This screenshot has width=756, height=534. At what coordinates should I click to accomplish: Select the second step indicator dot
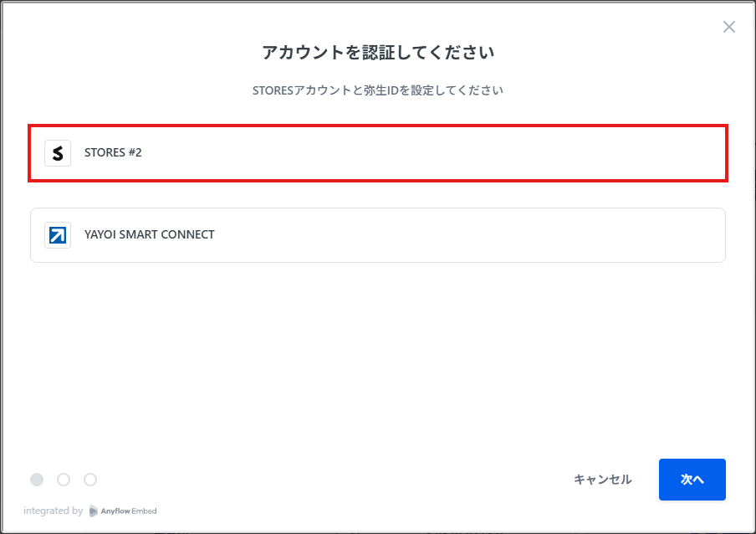(x=64, y=480)
